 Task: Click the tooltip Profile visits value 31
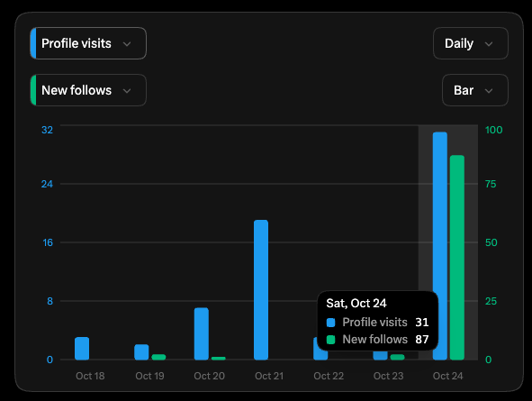tap(422, 322)
